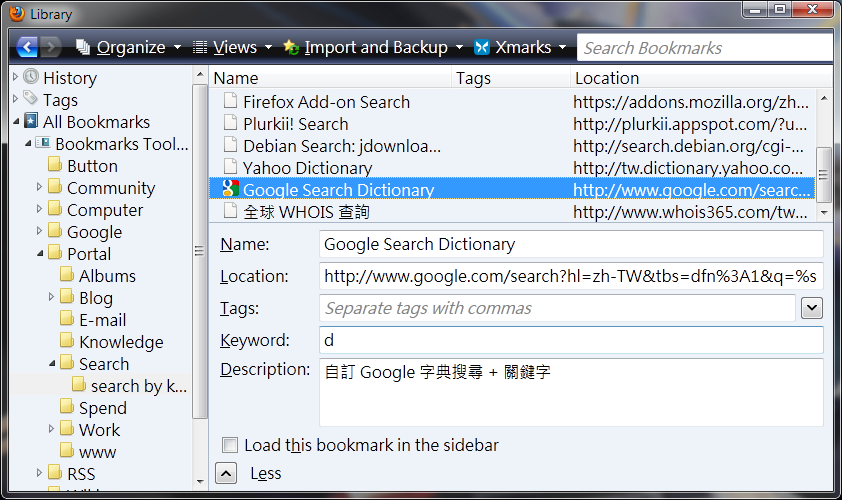Image resolution: width=842 pixels, height=500 pixels.
Task: Click the Forward navigation arrow
Action: (50, 47)
